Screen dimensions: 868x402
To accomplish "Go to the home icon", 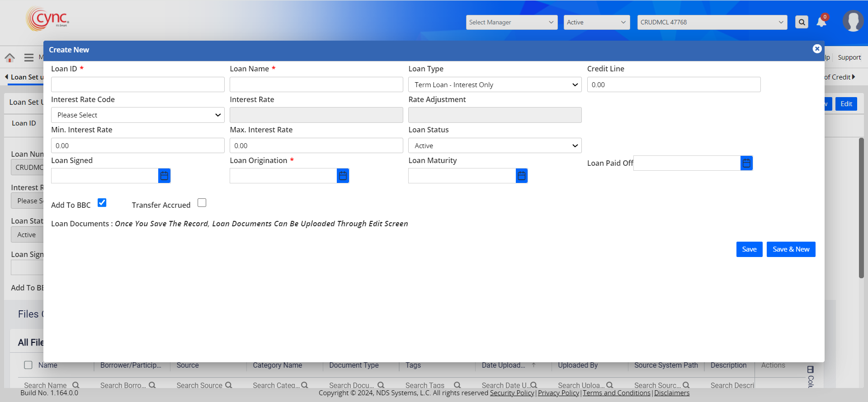I will [9, 57].
